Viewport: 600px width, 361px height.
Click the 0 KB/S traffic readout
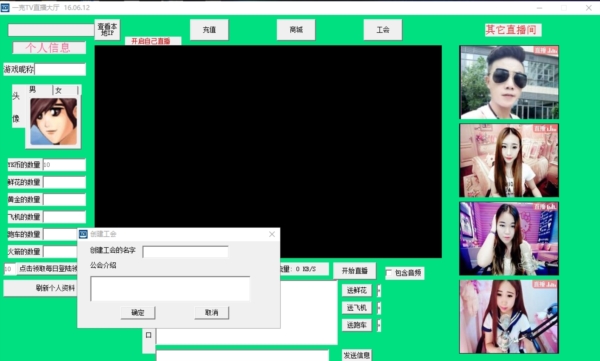306,269
